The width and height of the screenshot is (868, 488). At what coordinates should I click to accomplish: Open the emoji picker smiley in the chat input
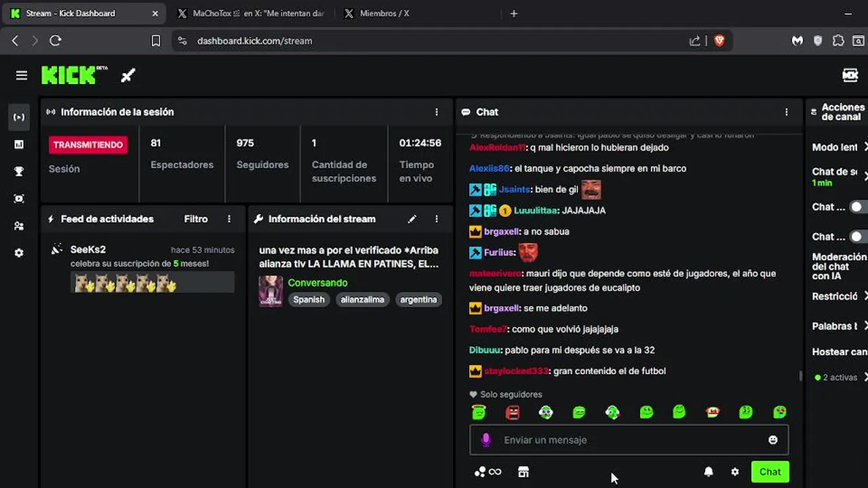click(x=772, y=440)
